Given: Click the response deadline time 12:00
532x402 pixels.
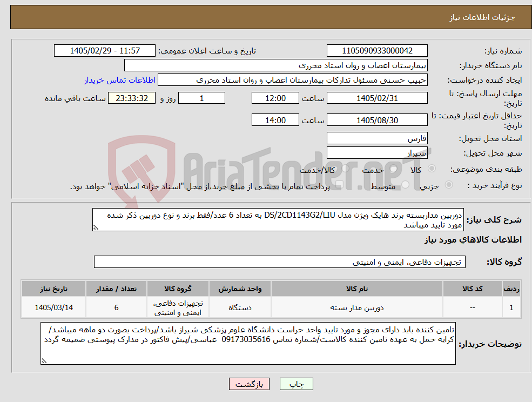Looking at the screenshot, I should coord(275,98).
